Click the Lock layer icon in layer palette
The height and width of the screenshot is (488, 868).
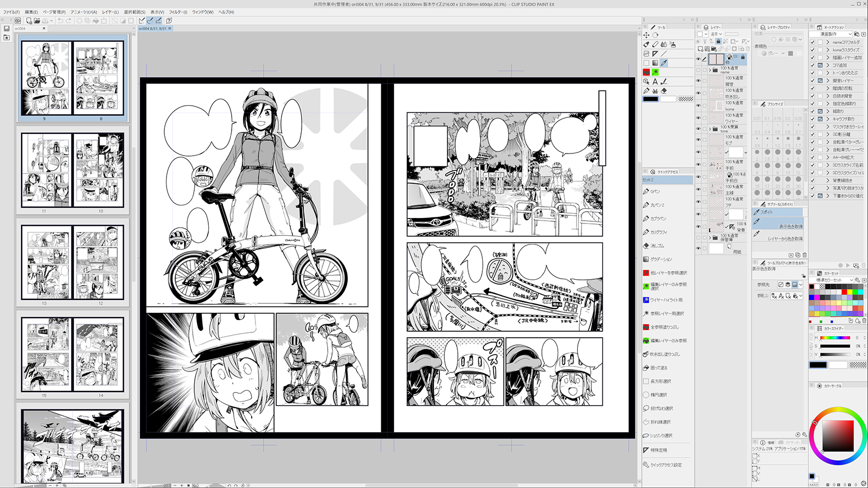tap(718, 41)
